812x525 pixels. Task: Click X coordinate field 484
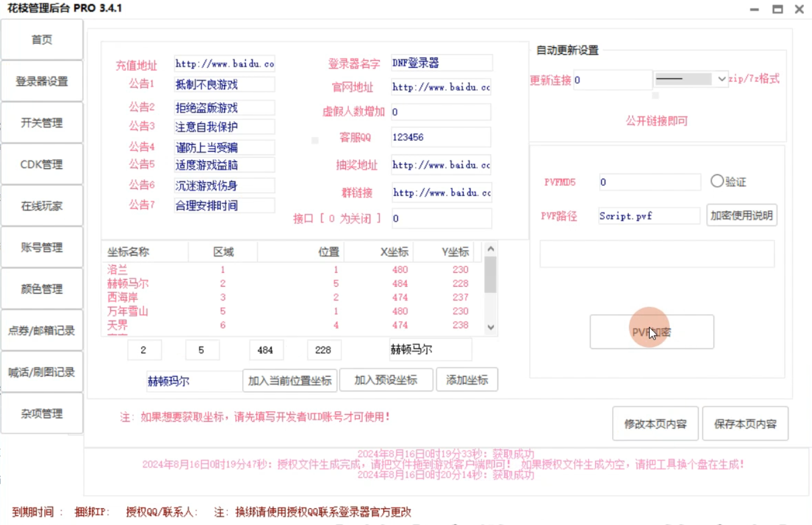tap(266, 350)
